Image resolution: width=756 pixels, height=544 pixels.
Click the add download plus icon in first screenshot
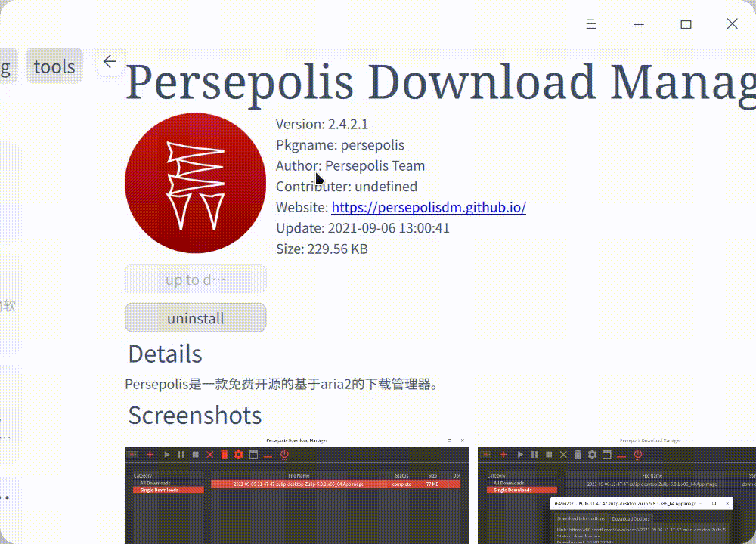coord(149,454)
